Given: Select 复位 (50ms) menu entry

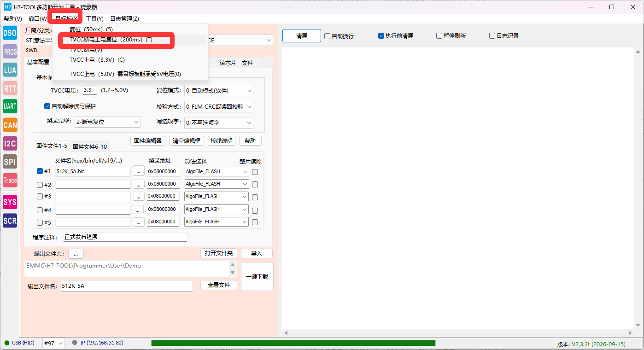Looking at the screenshot, I should coord(131,29).
